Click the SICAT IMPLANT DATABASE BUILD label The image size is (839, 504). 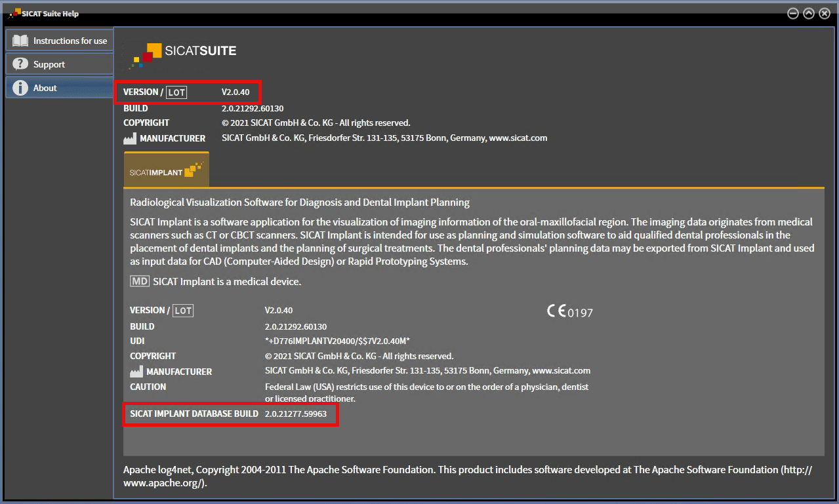pyautogui.click(x=194, y=414)
